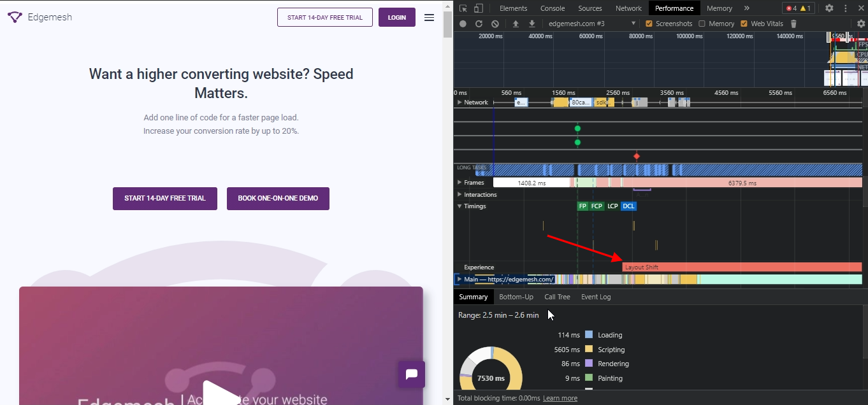
Task: Expand the Interactions track
Action: pyautogui.click(x=459, y=194)
